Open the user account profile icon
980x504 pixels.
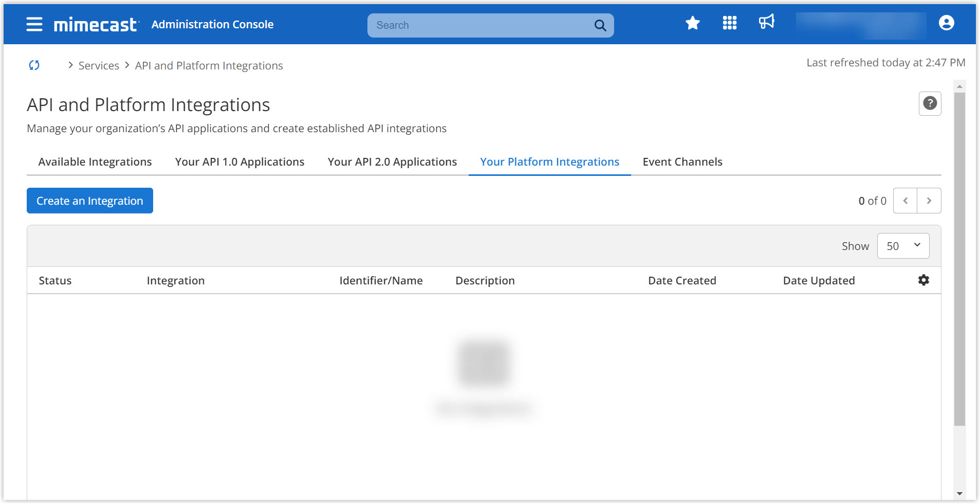click(946, 23)
